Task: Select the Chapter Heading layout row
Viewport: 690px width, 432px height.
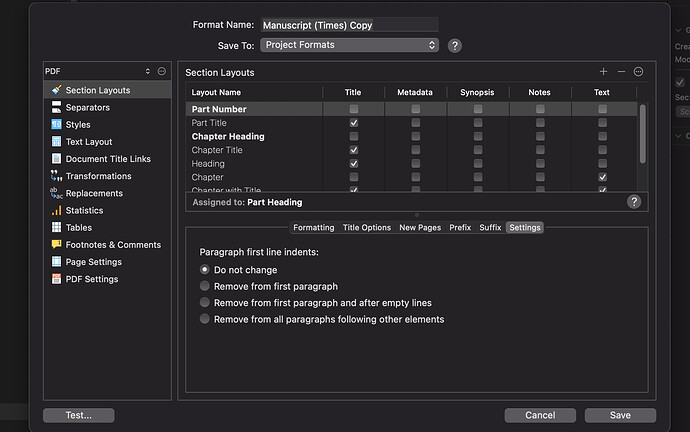Action: point(411,136)
